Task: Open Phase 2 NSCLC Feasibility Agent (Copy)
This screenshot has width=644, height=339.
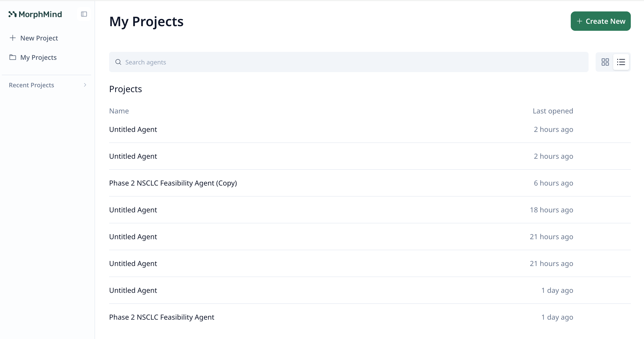Action: click(x=173, y=183)
